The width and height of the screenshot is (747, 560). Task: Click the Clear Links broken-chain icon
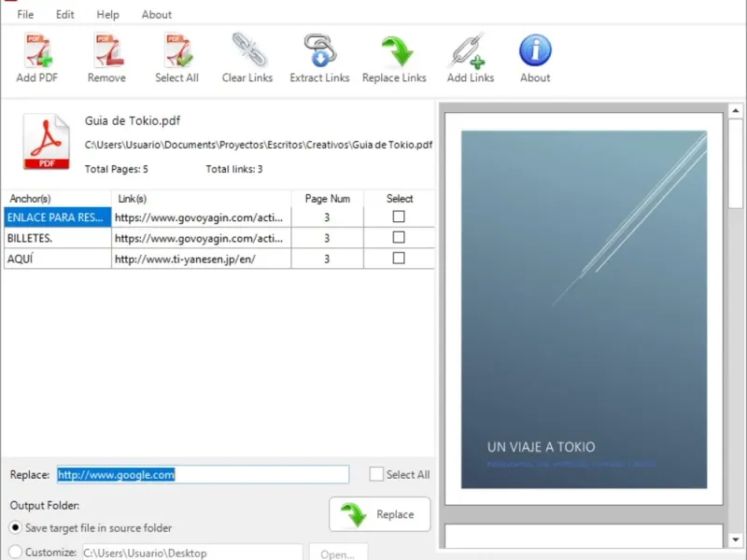tap(248, 50)
